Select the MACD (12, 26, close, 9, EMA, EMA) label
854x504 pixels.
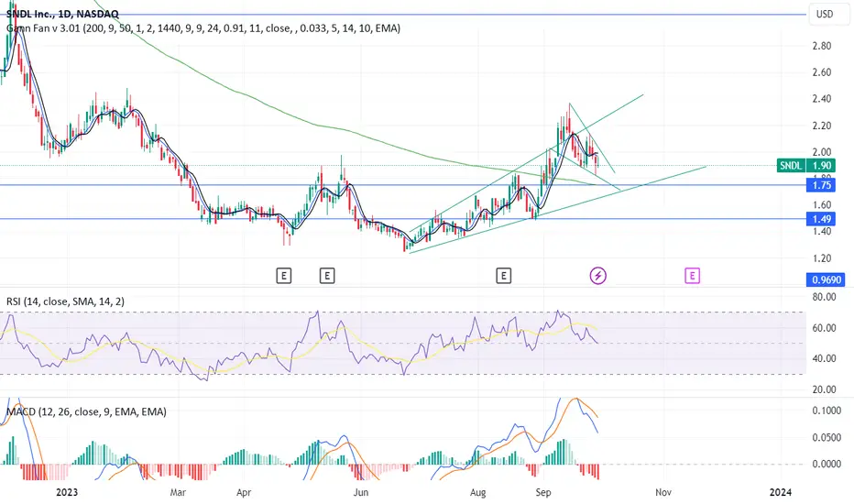[x=86, y=411]
